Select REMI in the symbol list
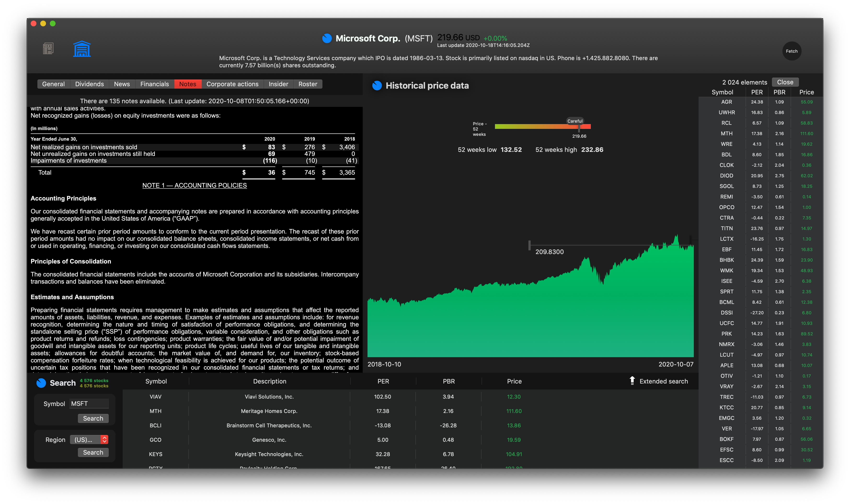The height and width of the screenshot is (504, 850). click(x=761, y=197)
